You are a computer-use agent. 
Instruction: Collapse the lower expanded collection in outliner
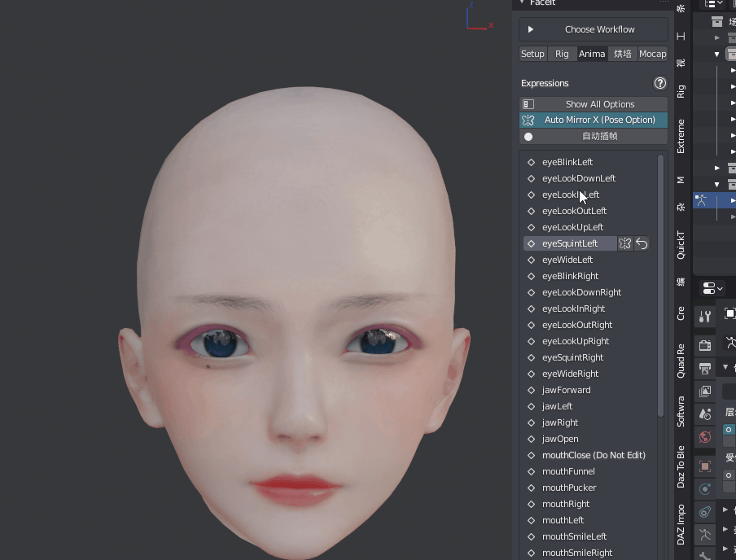click(x=716, y=185)
